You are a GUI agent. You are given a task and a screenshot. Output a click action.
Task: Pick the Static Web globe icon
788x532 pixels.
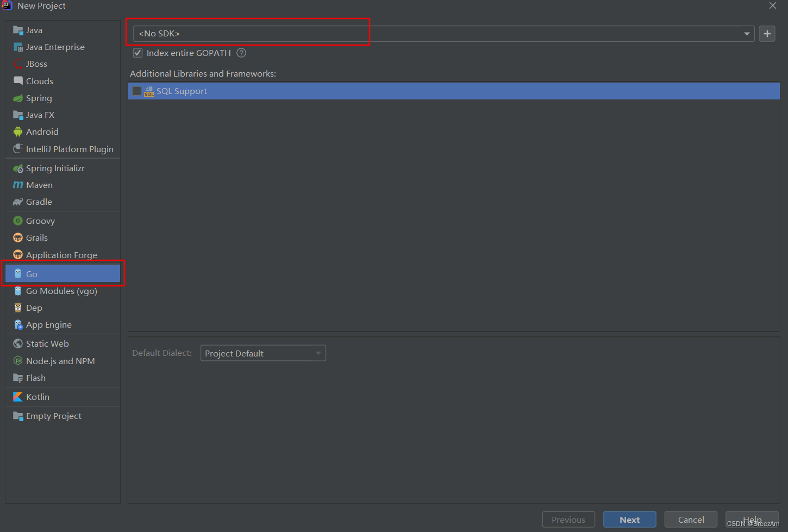pos(18,344)
